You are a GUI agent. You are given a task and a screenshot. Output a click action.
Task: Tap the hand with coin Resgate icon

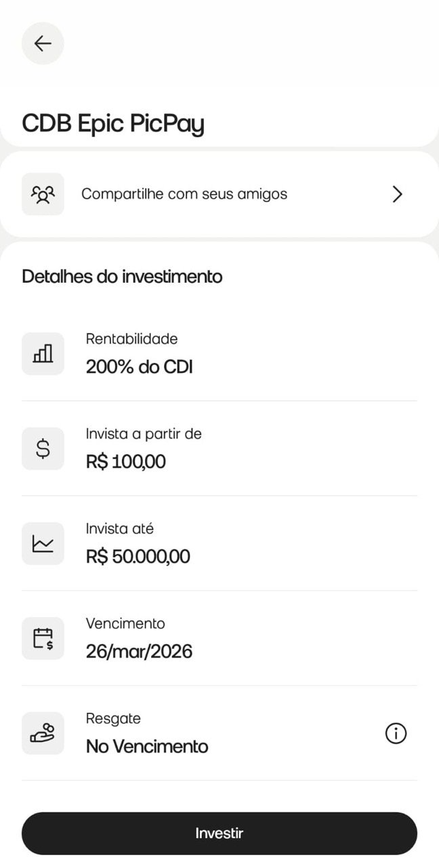pos(43,733)
